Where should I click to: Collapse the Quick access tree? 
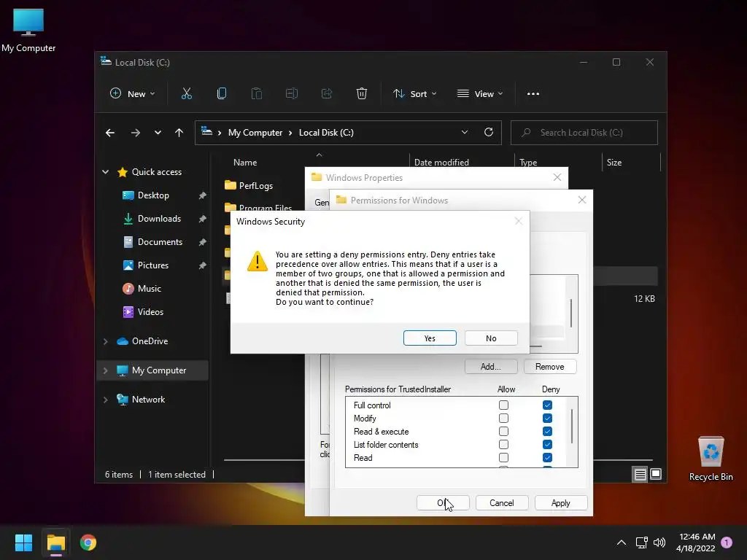point(105,172)
